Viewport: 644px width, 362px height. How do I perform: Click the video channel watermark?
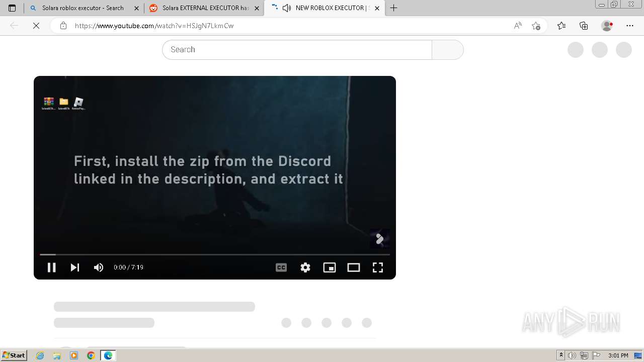tap(380, 239)
